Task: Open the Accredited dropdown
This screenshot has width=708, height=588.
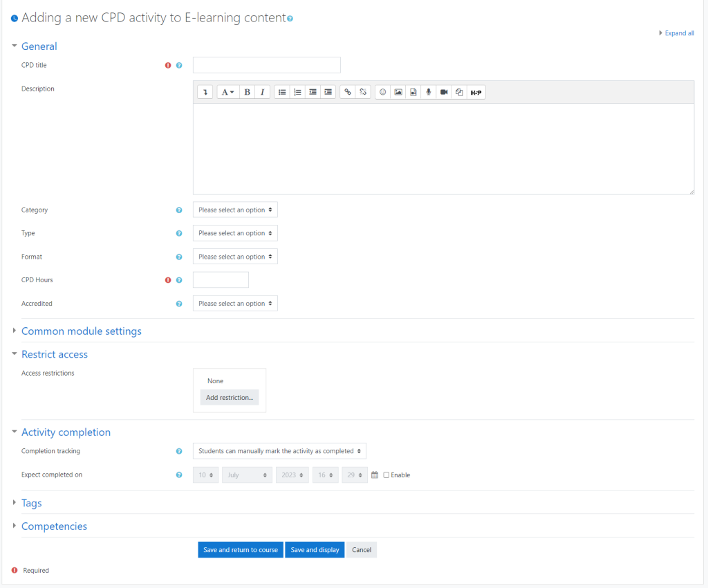Action: tap(235, 304)
